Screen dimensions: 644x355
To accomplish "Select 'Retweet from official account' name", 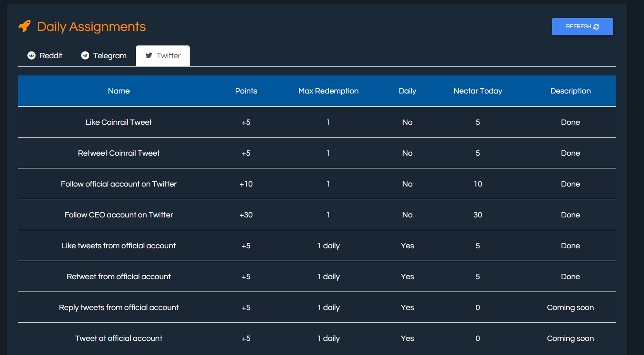I will (x=119, y=277).
